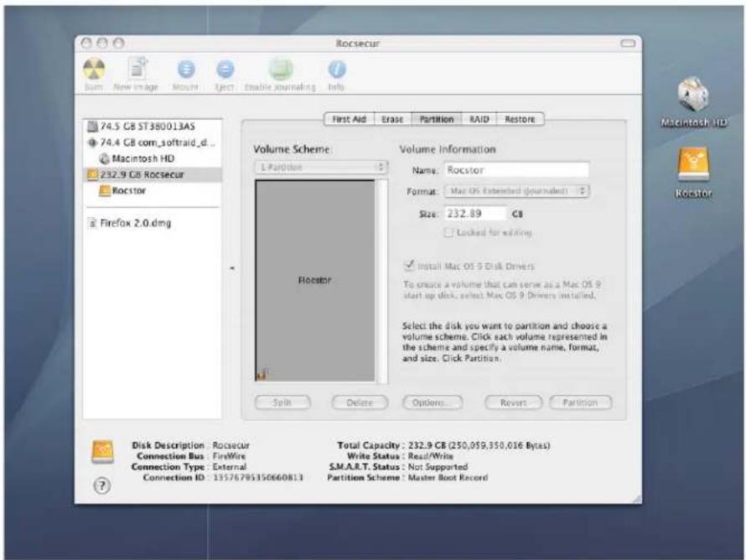Click the sidebar splitter handle dot
The height and width of the screenshot is (560, 746).
(232, 268)
